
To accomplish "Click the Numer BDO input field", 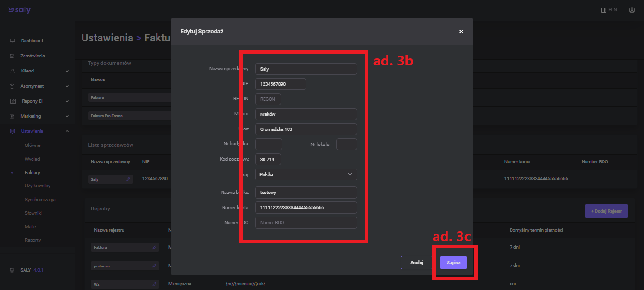I will coord(306,223).
